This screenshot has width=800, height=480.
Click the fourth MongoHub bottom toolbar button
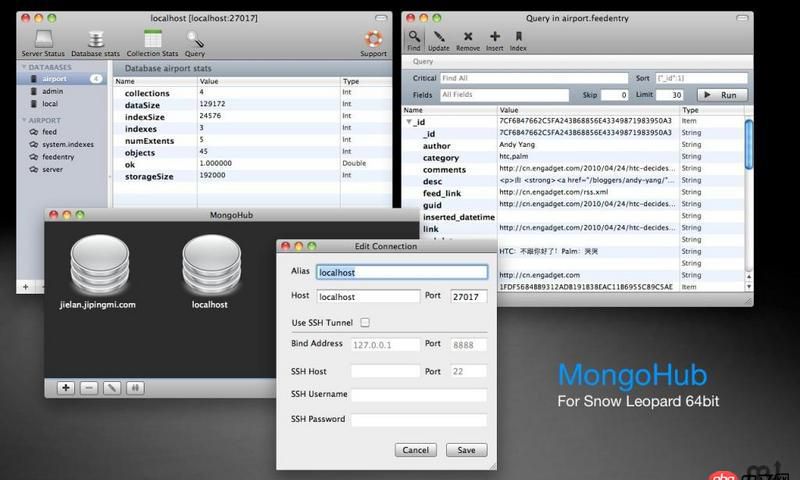click(135, 388)
